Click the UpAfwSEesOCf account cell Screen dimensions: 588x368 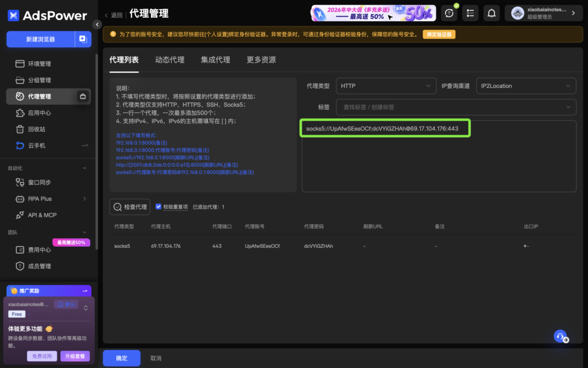coord(262,246)
